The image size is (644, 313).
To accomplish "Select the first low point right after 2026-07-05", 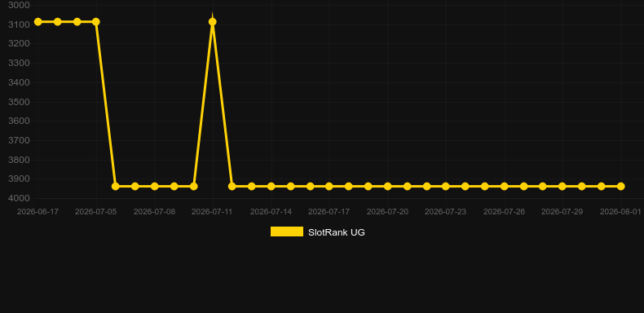I will [116, 187].
